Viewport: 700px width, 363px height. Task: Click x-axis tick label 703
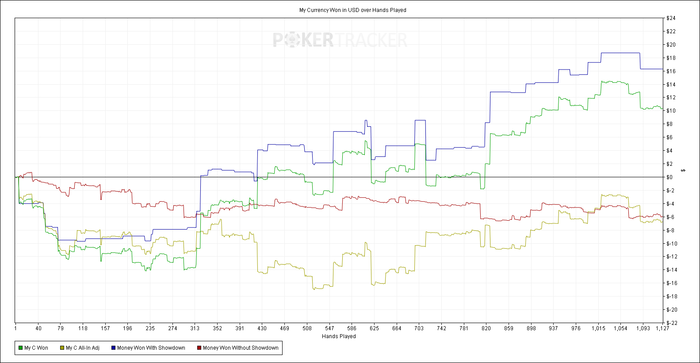[x=419, y=329]
